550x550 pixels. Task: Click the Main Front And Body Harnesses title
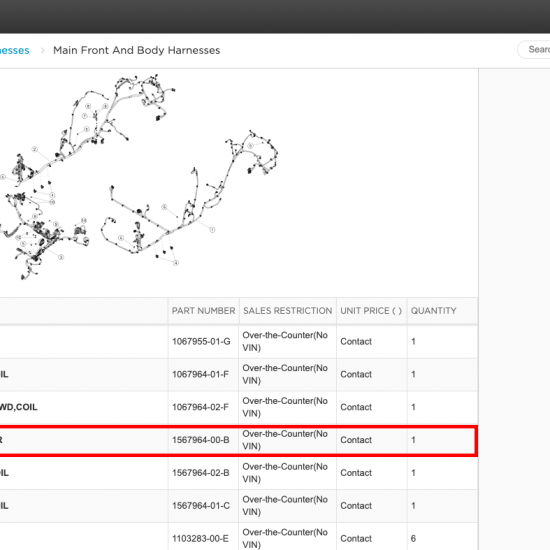pos(136,51)
